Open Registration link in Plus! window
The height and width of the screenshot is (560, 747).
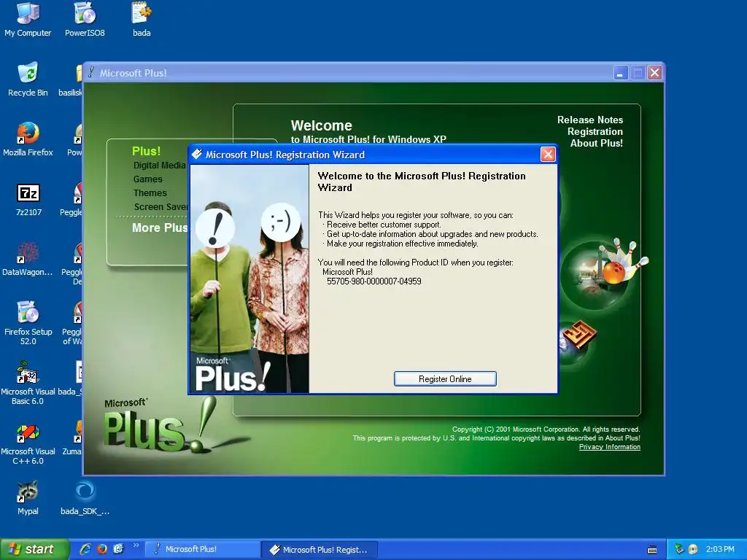595,131
